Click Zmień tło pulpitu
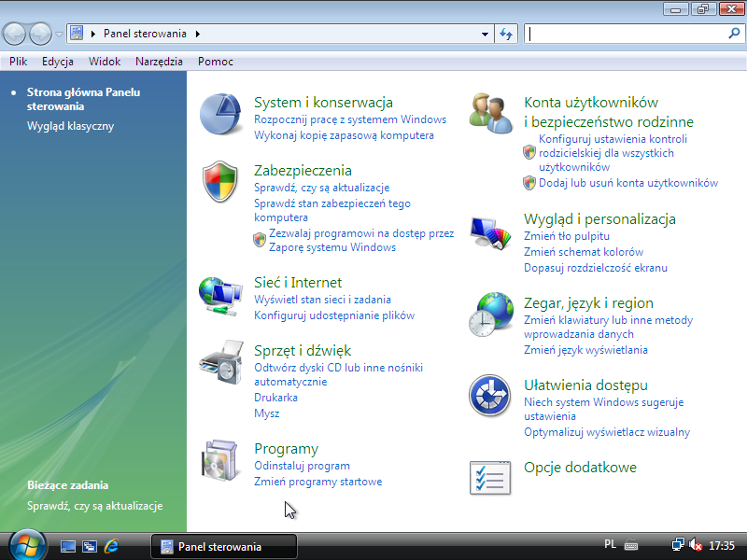Viewport: 747px width, 560px height. (x=567, y=236)
